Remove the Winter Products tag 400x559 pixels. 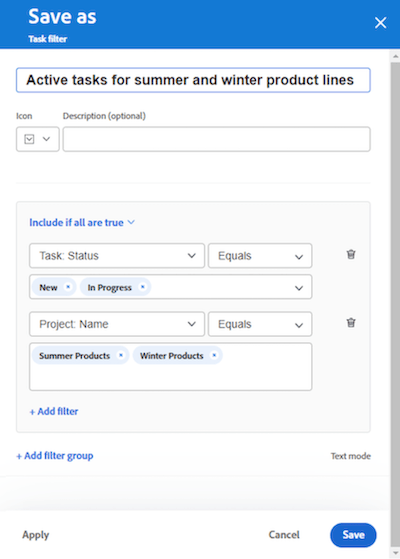click(214, 355)
